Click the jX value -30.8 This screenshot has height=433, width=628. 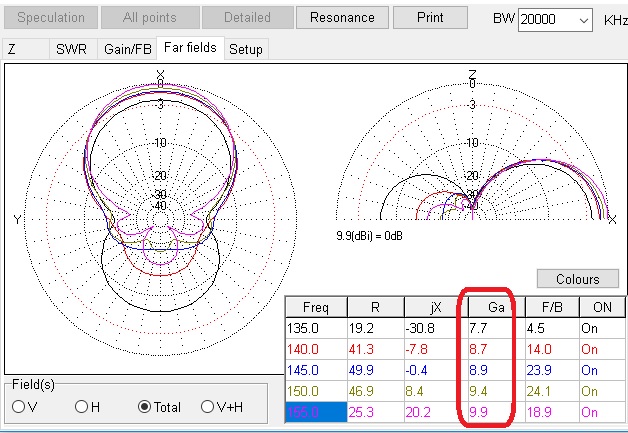click(436, 328)
